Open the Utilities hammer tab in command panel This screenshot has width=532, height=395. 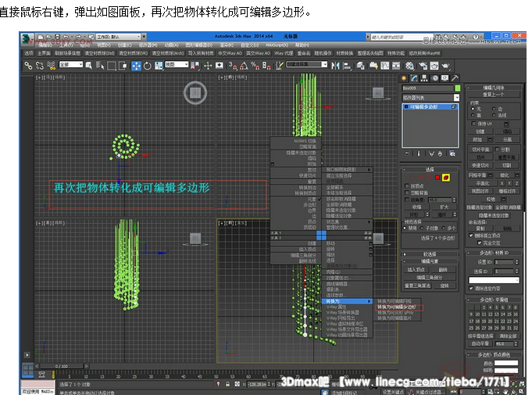[455, 78]
